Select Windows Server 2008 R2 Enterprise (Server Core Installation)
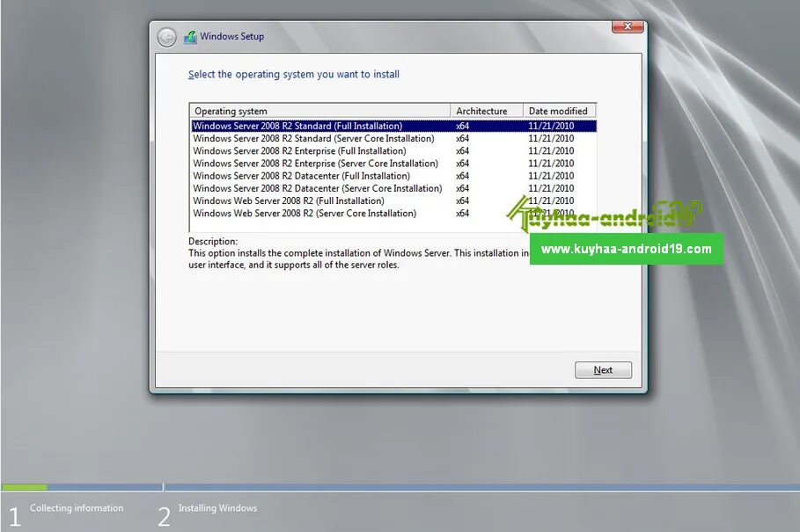The width and height of the screenshot is (800, 532). (393, 164)
